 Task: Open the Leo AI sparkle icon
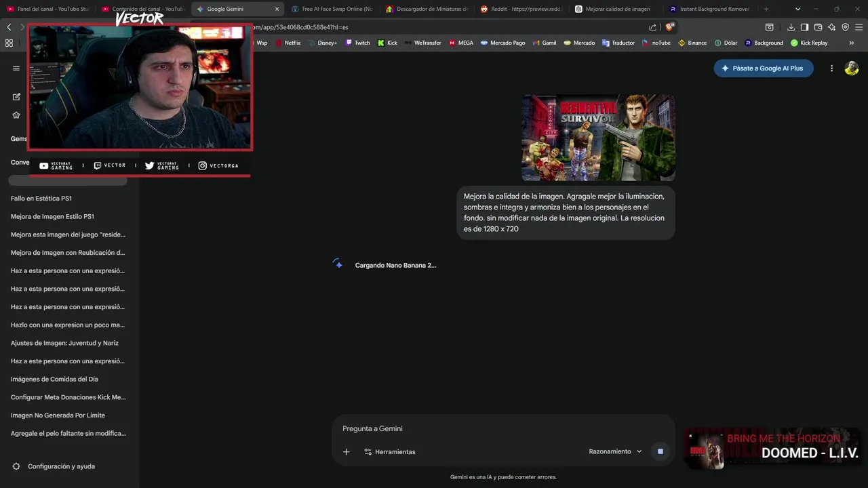(x=831, y=27)
